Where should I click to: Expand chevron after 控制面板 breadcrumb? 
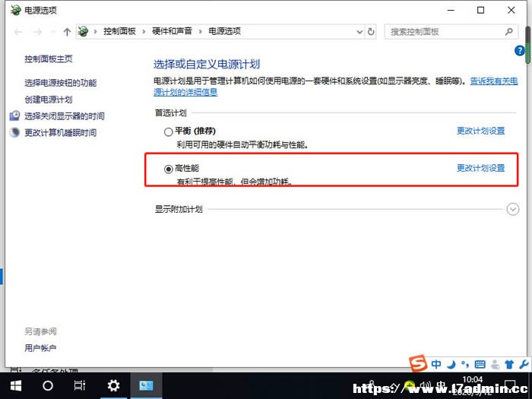point(144,32)
